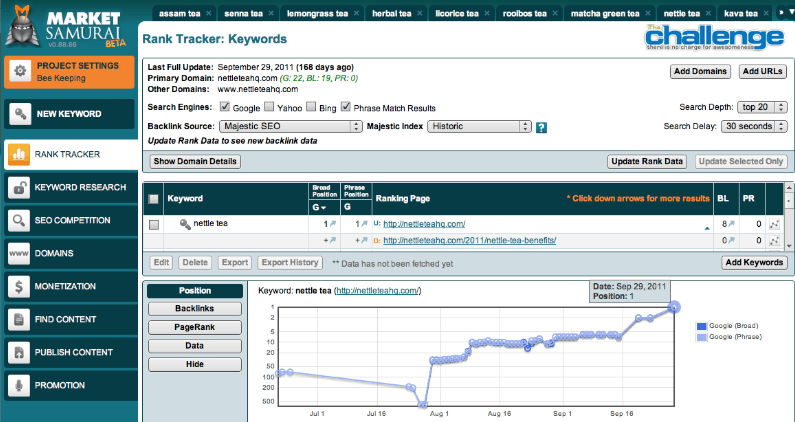Open the Backlink Source dropdown
Screen dimensions: 795x422
click(289, 127)
